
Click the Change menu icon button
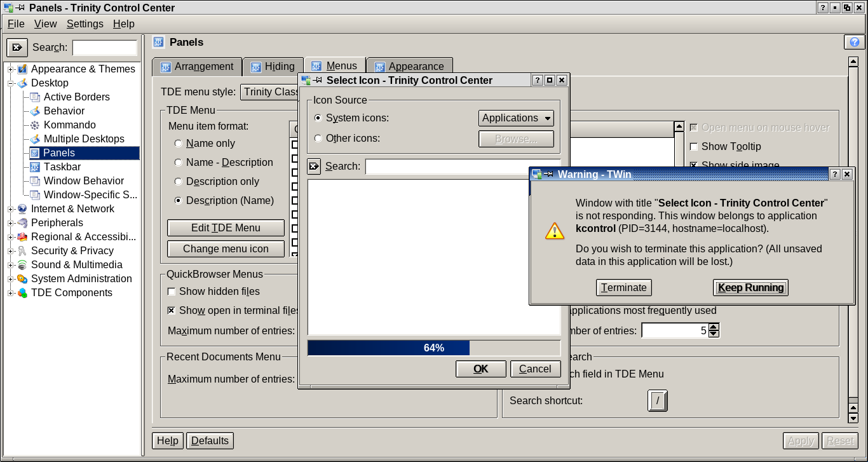(x=226, y=249)
